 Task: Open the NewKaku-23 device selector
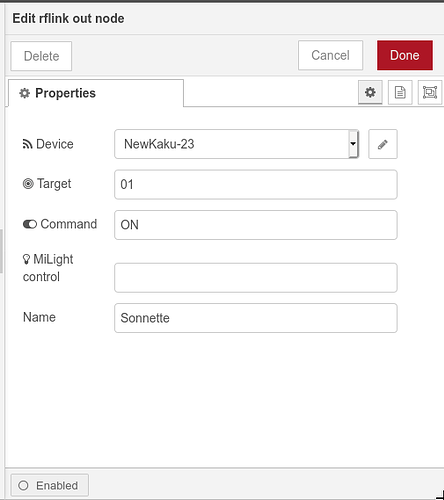point(236,144)
